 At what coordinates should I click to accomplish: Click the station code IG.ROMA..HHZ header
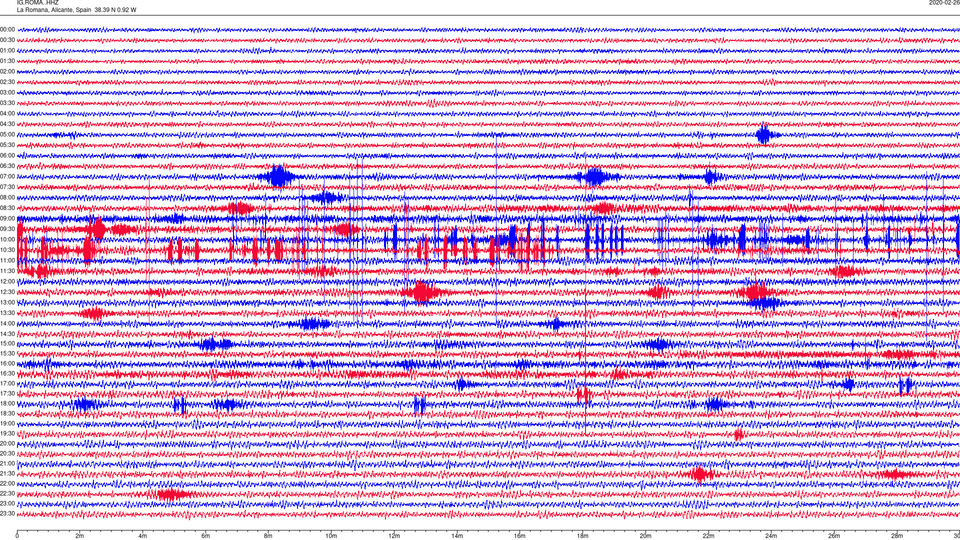point(37,2)
